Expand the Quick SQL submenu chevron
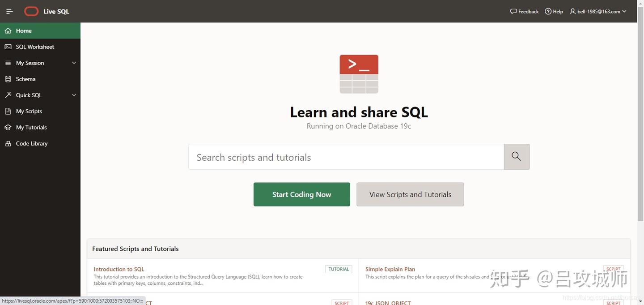Viewport: 644px width, 305px height. click(x=74, y=95)
